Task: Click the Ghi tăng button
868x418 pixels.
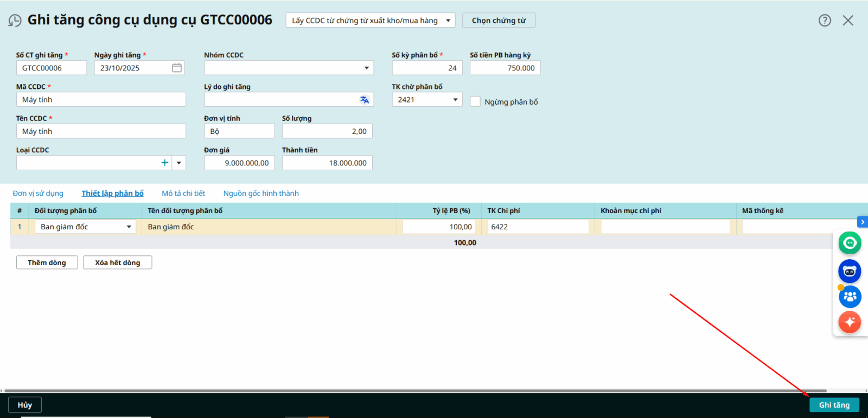Action: coord(834,405)
